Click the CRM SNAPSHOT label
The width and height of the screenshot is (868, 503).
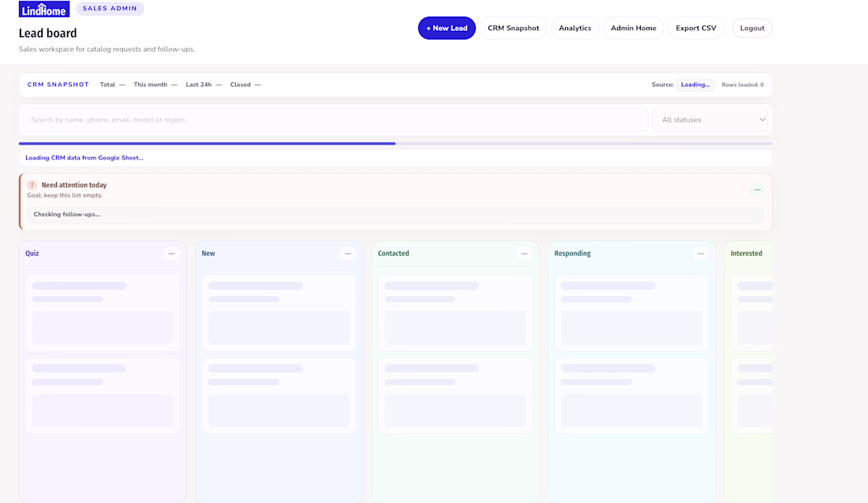tap(58, 84)
